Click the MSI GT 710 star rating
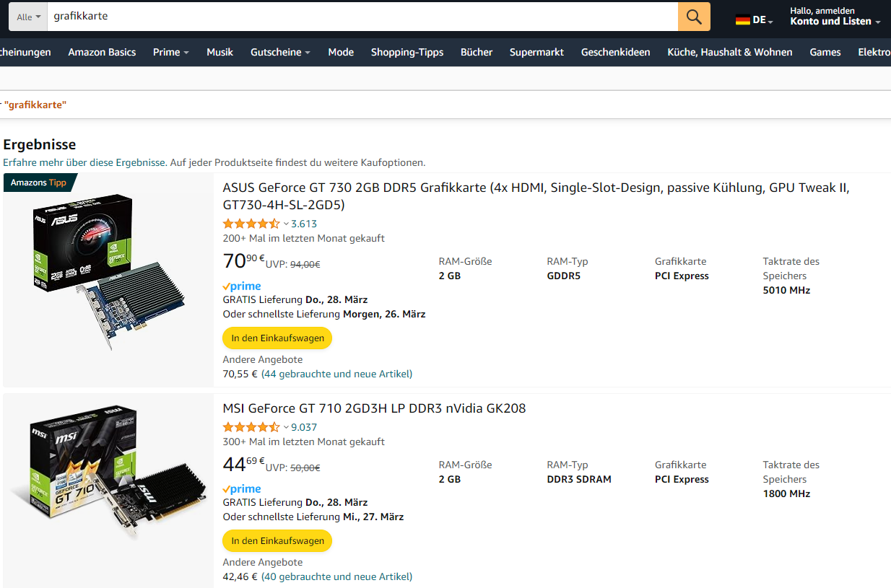This screenshot has height=588, width=891. click(251, 427)
